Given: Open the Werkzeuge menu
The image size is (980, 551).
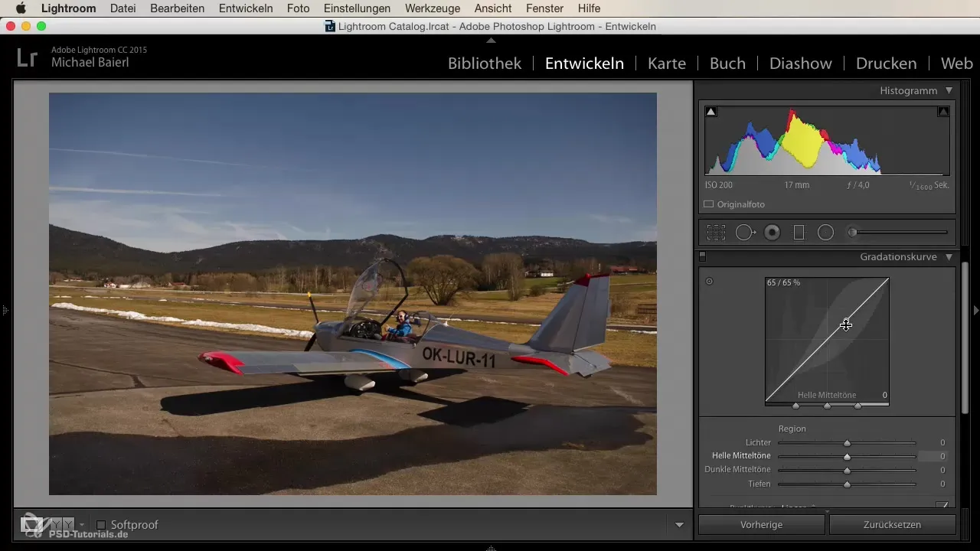Looking at the screenshot, I should [x=433, y=8].
